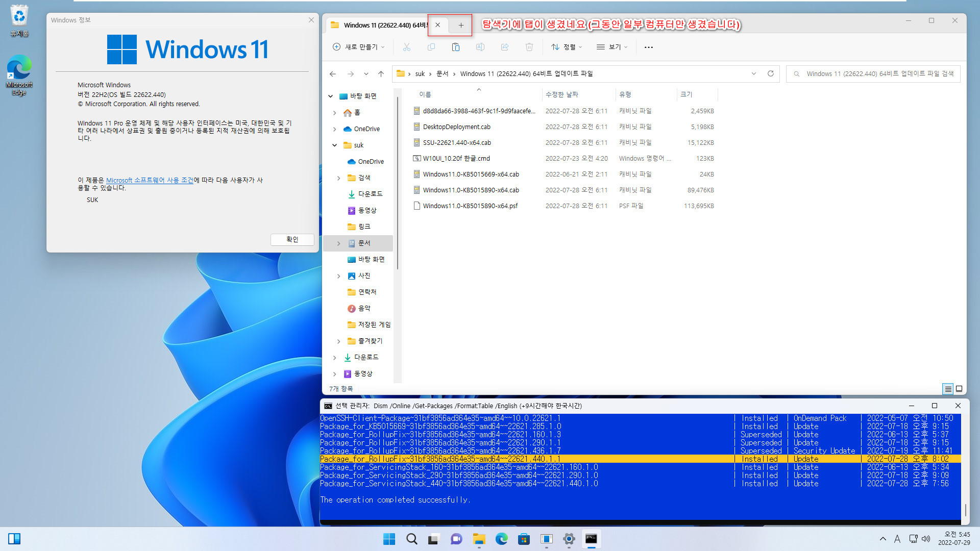The height and width of the screenshot is (551, 980).
Task: Select DesktopDeployment.cab file
Action: pyautogui.click(x=457, y=127)
